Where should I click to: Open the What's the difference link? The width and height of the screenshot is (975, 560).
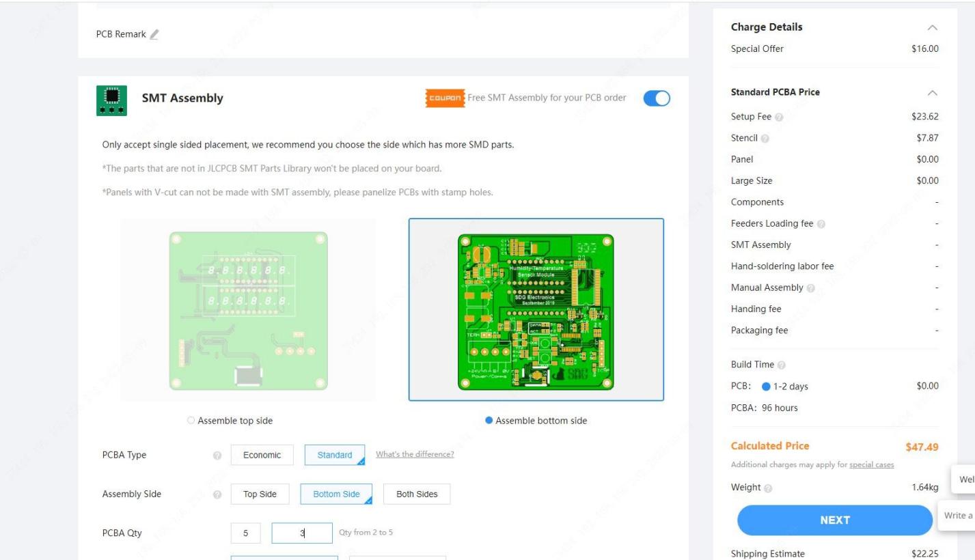tap(415, 454)
